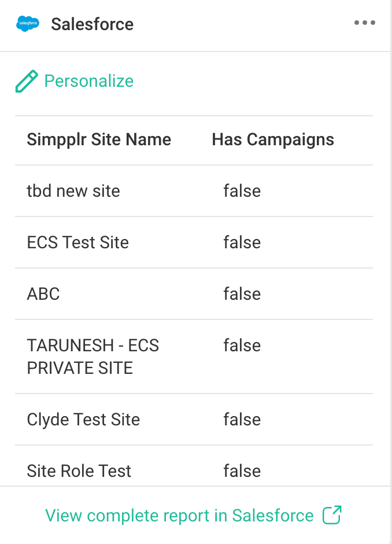392x544 pixels.
Task: Click the Salesforce card title text
Action: [93, 24]
